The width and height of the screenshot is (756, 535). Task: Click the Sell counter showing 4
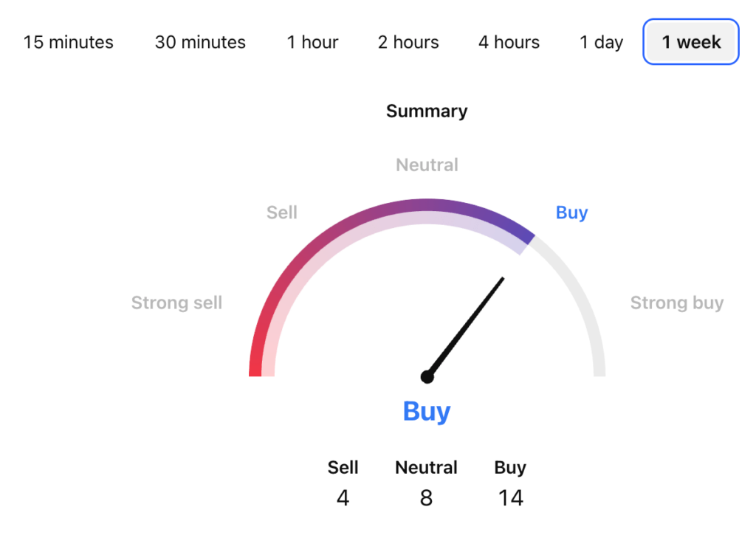(x=343, y=497)
